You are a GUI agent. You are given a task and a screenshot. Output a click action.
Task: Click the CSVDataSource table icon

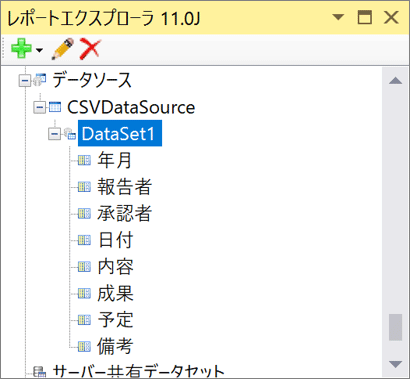coord(55,107)
